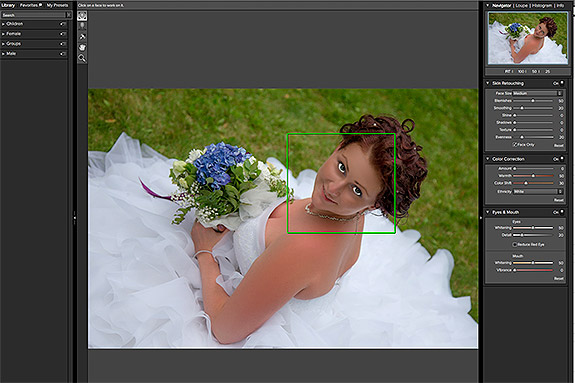Click the Texture slider handle
Image resolution: width=575 pixels, height=383 pixels.
pyautogui.click(x=514, y=130)
